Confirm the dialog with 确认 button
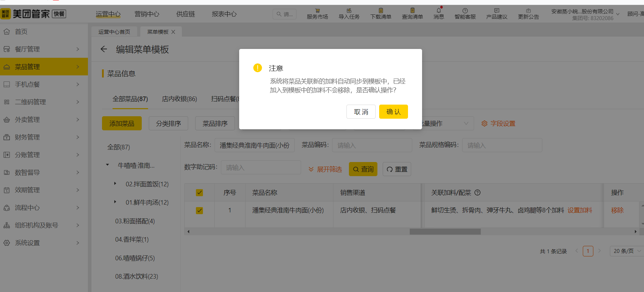 point(393,112)
